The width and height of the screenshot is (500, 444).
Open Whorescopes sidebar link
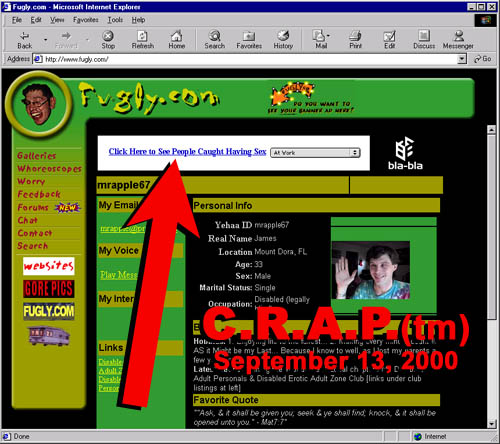tap(49, 169)
